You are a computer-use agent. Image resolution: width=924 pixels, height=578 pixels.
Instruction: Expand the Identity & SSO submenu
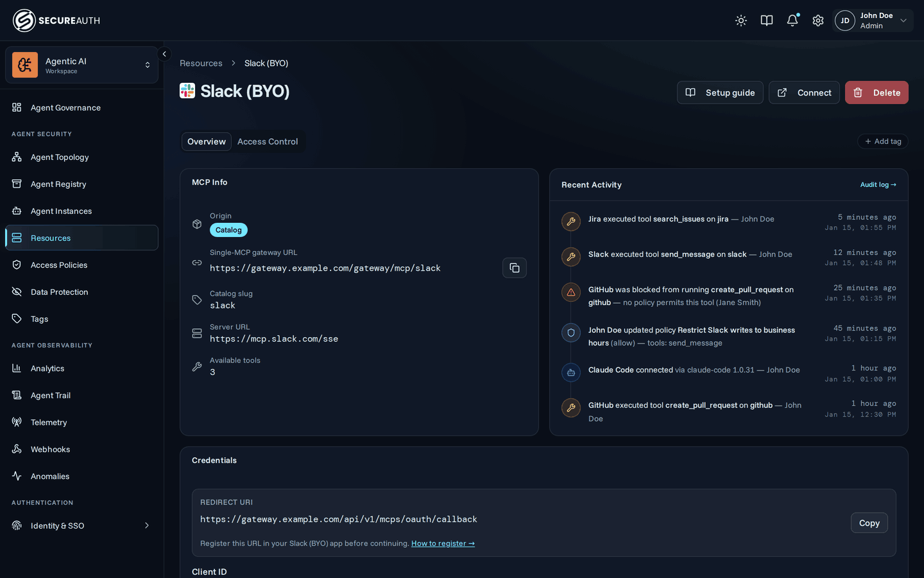click(x=81, y=526)
